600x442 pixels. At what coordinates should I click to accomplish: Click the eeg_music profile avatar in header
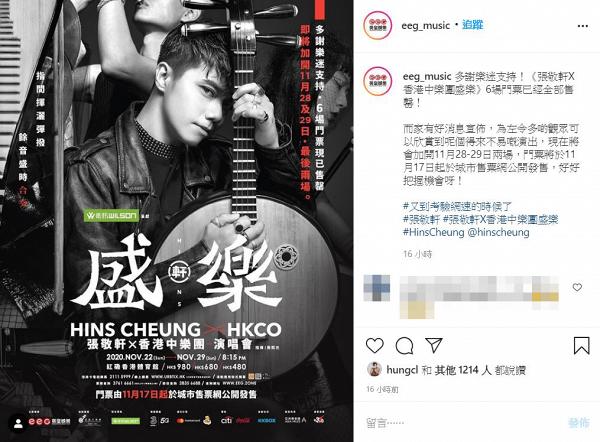[x=378, y=26]
